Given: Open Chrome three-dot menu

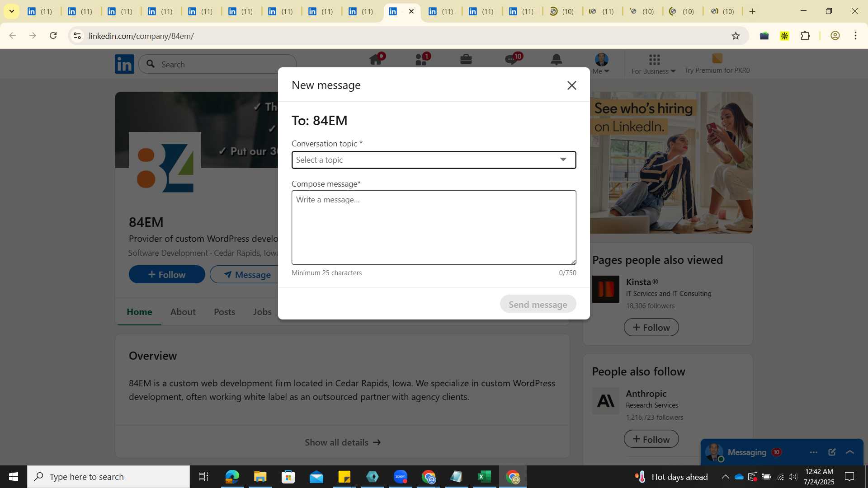Looking at the screenshot, I should [x=855, y=36].
